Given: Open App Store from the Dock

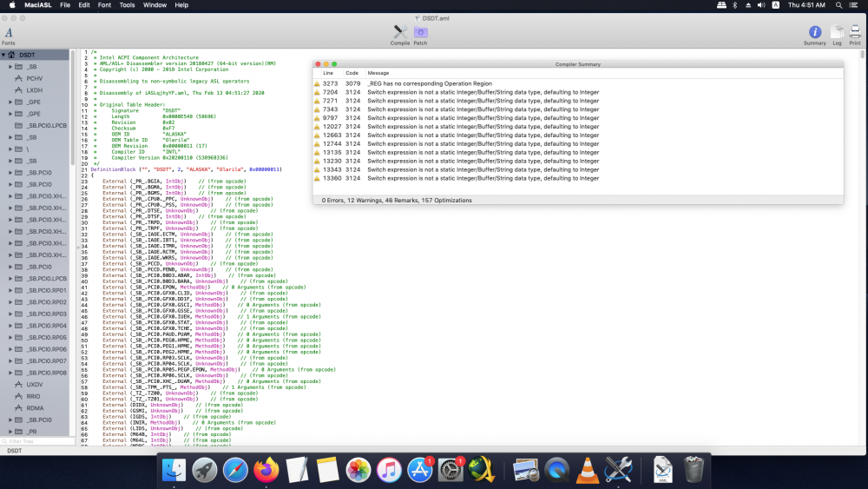Looking at the screenshot, I should pyautogui.click(x=420, y=470).
